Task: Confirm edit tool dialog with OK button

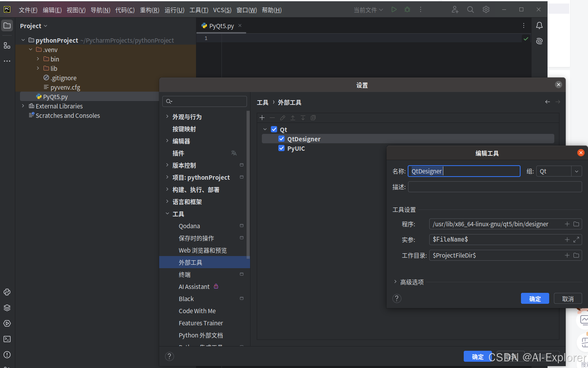Action: click(535, 299)
